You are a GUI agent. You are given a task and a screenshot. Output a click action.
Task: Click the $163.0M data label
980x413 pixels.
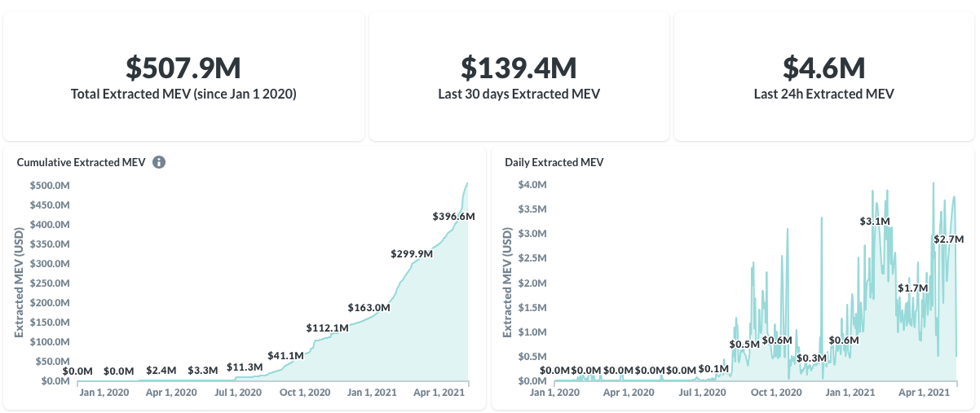369,308
